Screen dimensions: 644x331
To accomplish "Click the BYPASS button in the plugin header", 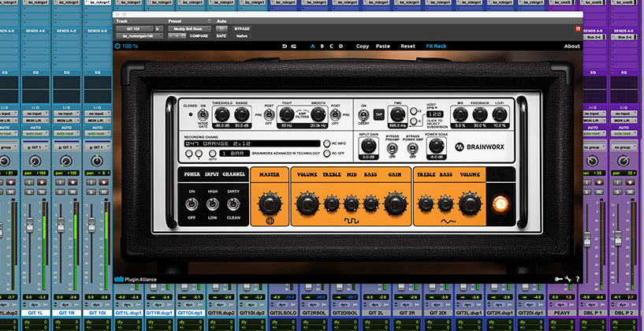I will tap(242, 28).
